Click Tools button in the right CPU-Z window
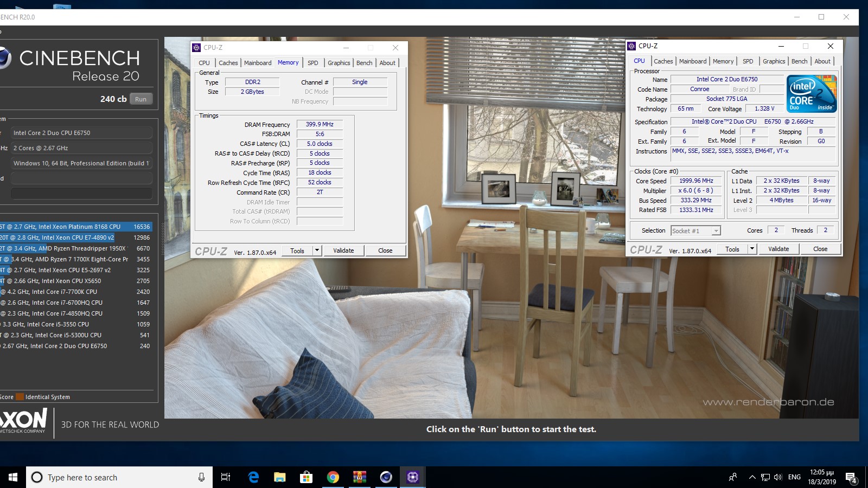The height and width of the screenshot is (488, 868). pos(732,249)
